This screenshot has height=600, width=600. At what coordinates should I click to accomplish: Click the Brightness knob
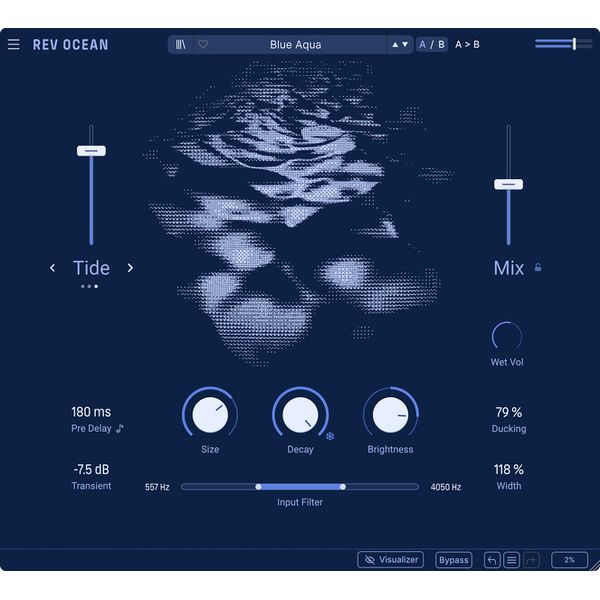point(391,415)
